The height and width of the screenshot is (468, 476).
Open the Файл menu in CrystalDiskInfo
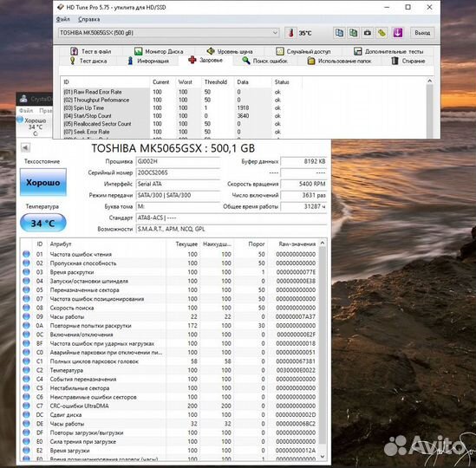26,110
